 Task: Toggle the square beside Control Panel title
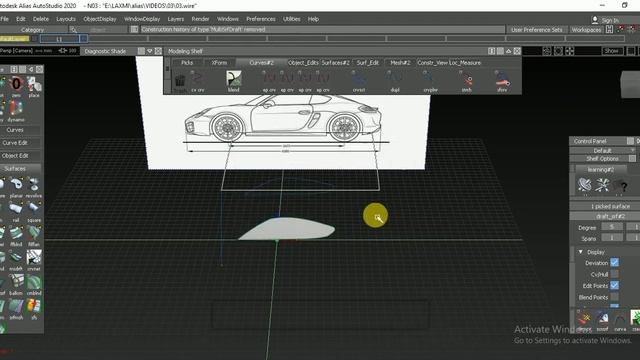point(631,141)
